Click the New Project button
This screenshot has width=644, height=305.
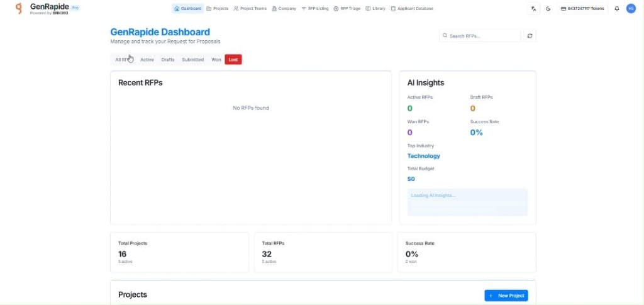[506, 296]
